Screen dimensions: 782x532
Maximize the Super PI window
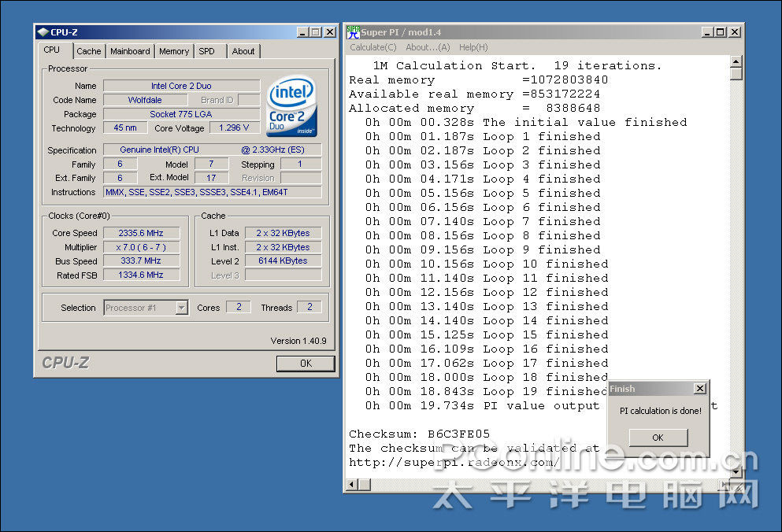tap(720, 32)
